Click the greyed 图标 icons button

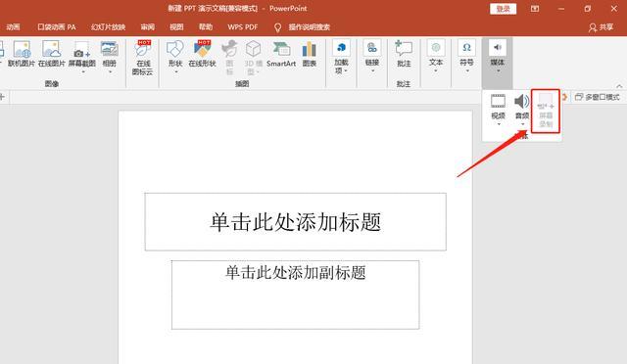229,58
